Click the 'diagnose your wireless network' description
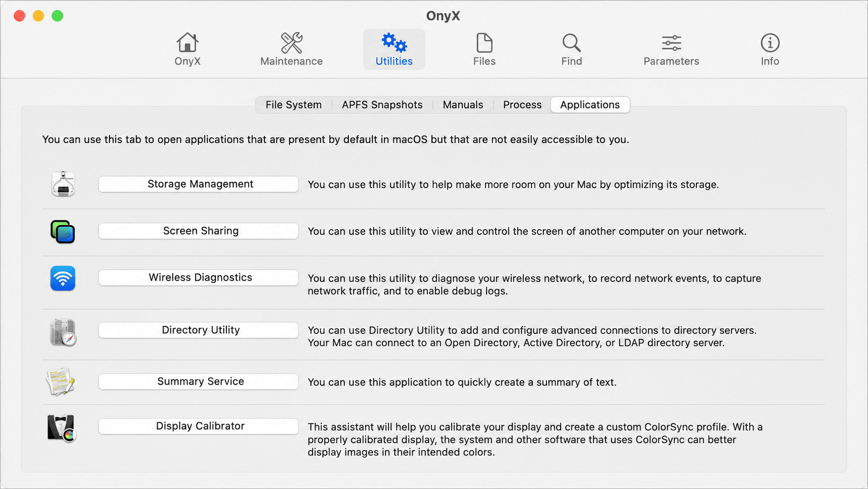The width and height of the screenshot is (868, 489). [534, 284]
